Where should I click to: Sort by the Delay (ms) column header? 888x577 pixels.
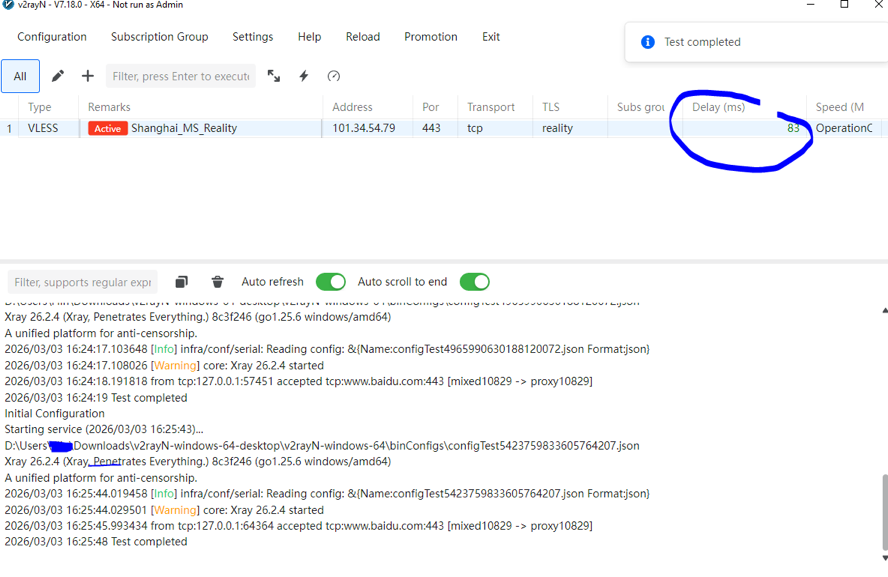718,107
